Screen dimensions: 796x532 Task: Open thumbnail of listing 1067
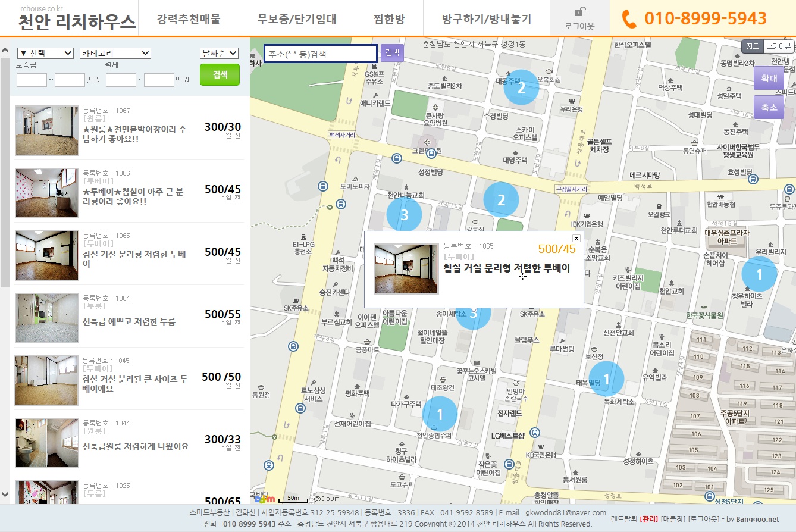pos(47,131)
